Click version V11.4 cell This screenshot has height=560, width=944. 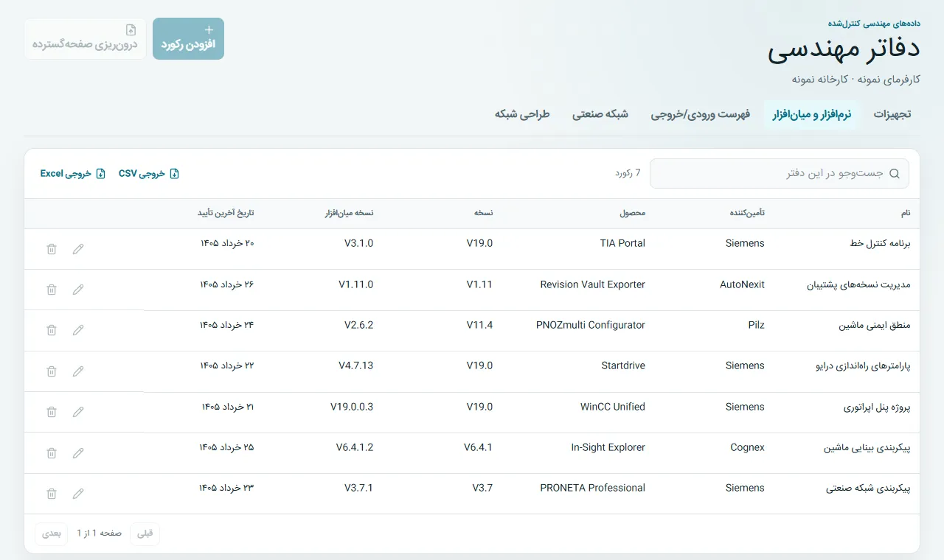479,325
